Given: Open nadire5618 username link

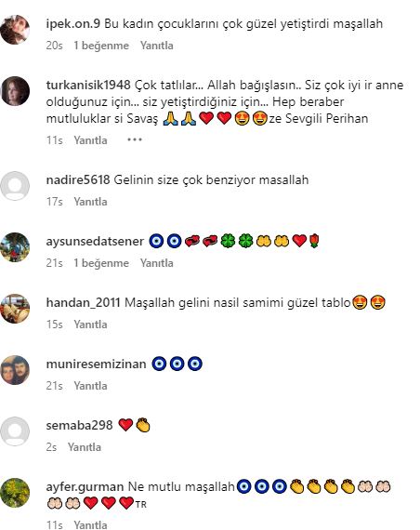Looking at the screenshot, I should pos(78,179).
